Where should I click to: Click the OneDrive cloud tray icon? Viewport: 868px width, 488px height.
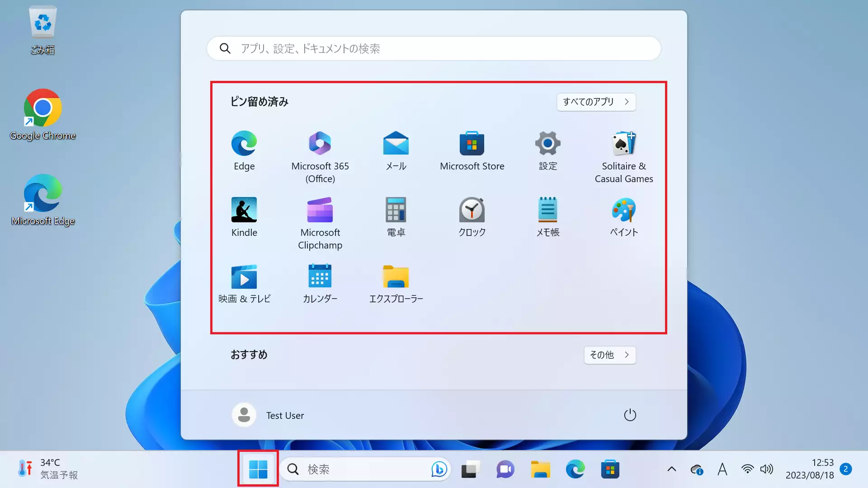pyautogui.click(x=697, y=469)
